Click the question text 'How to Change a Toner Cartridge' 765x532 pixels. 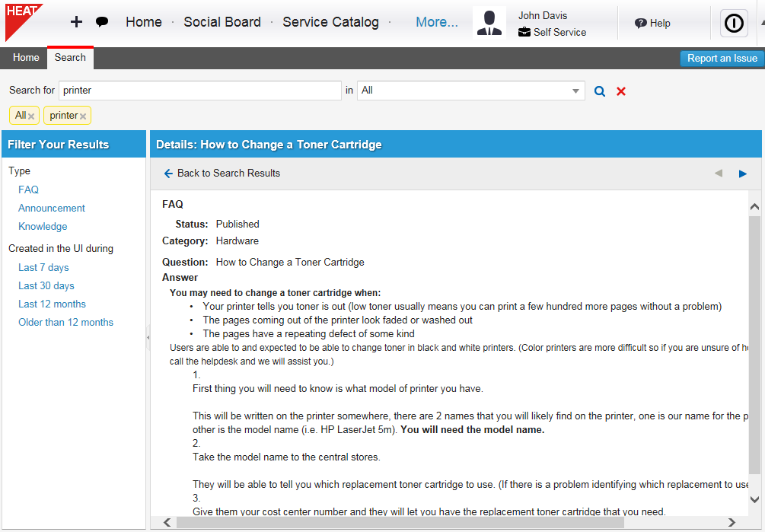[290, 263]
